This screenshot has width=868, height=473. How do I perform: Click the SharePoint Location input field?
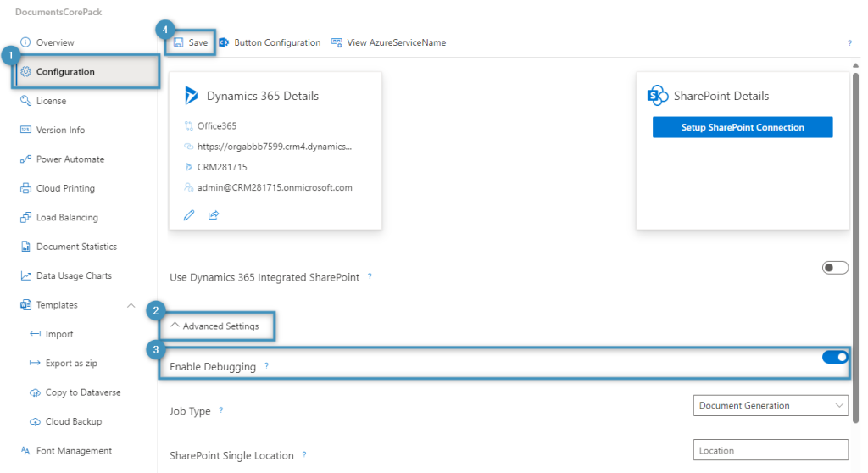[771, 450]
